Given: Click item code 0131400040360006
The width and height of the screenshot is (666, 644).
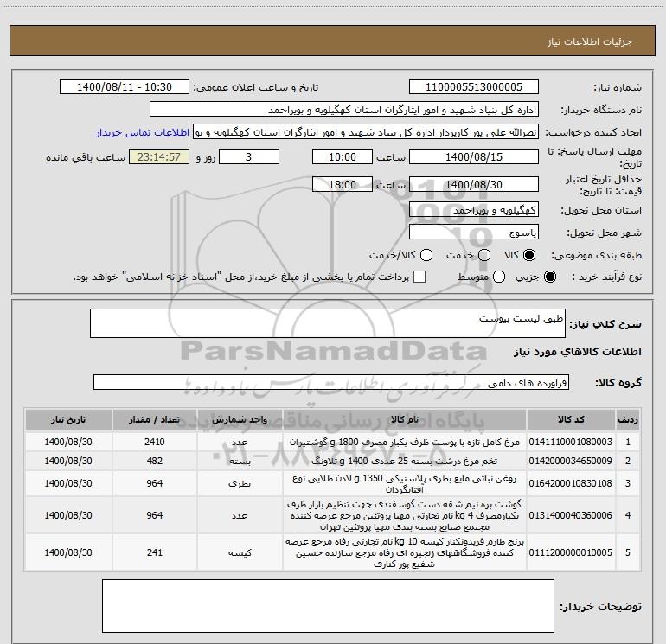Looking at the screenshot, I should (571, 515).
